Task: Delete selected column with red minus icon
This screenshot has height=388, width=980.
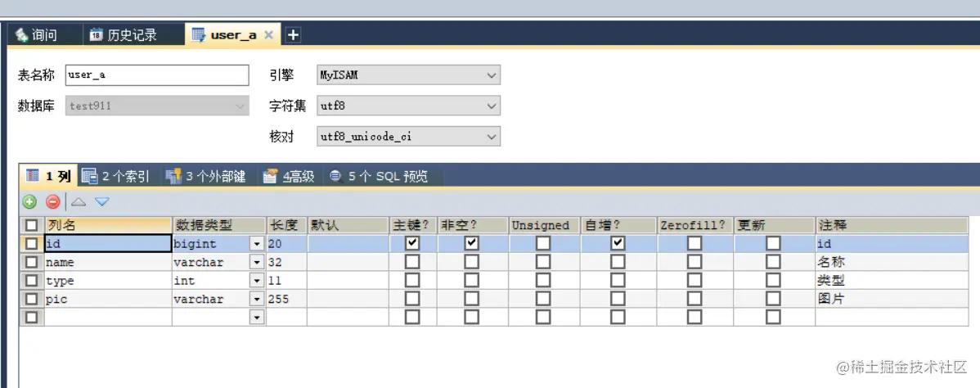Action: click(x=52, y=201)
